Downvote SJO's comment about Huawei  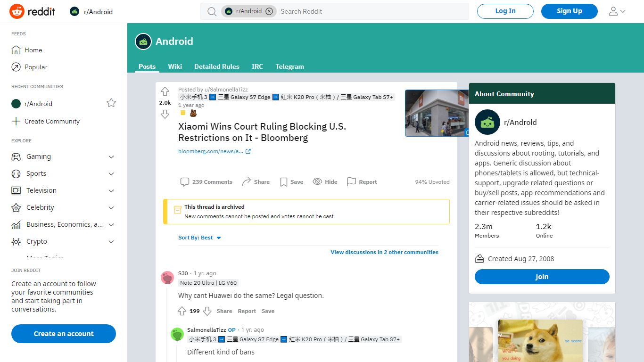[207, 311]
